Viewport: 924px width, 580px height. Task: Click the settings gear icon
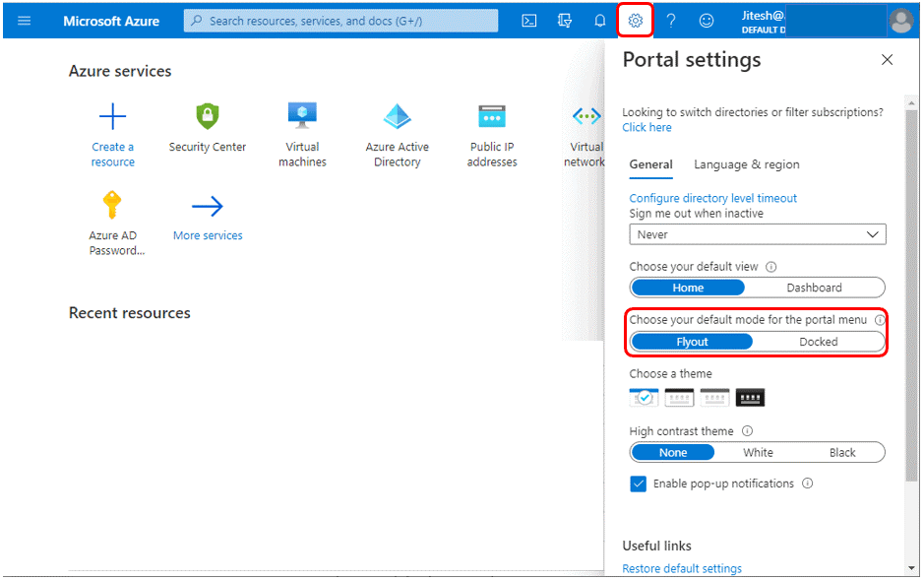[x=636, y=22]
